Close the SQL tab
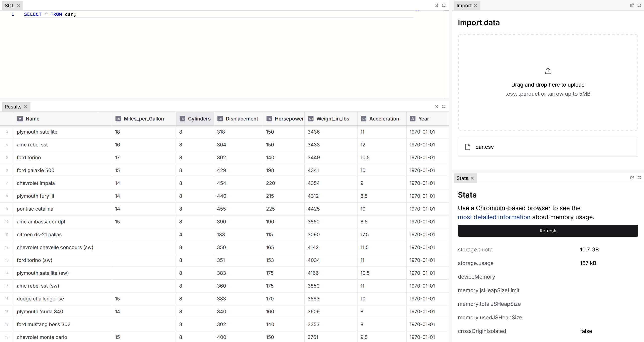Screen dimensions: 644x342 click(18, 5)
